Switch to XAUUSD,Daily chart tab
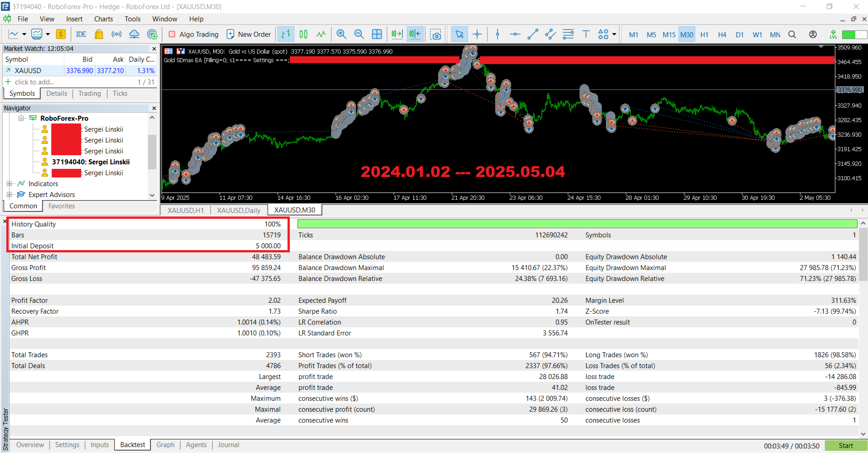Screen dimensions: 868x453 tap(239, 210)
